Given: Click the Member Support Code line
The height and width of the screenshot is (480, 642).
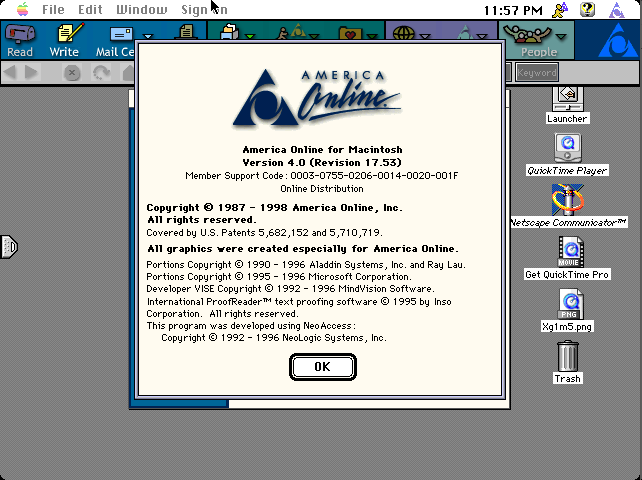Looking at the screenshot, I should coord(322,176).
